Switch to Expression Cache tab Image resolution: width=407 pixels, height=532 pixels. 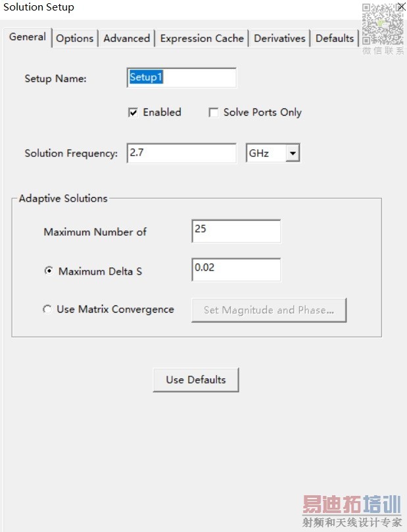tap(202, 38)
